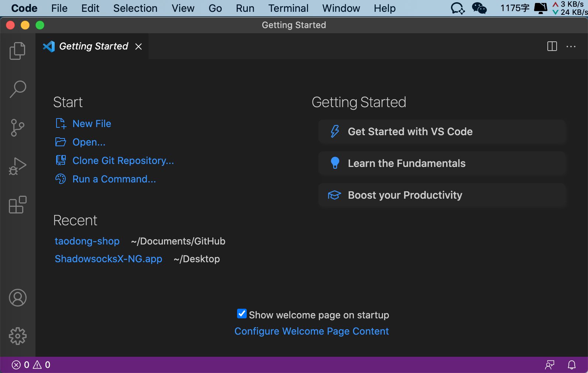Open the Extensions view
The height and width of the screenshot is (373, 588).
coord(17,205)
